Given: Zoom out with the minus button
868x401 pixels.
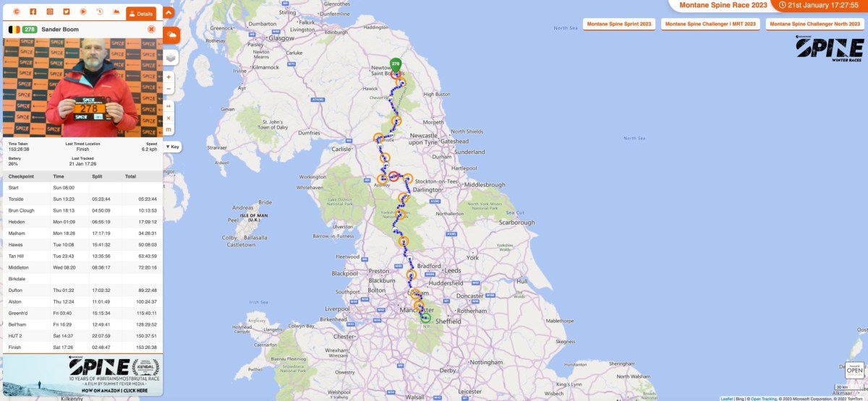Looking at the screenshot, I should click(x=169, y=88).
